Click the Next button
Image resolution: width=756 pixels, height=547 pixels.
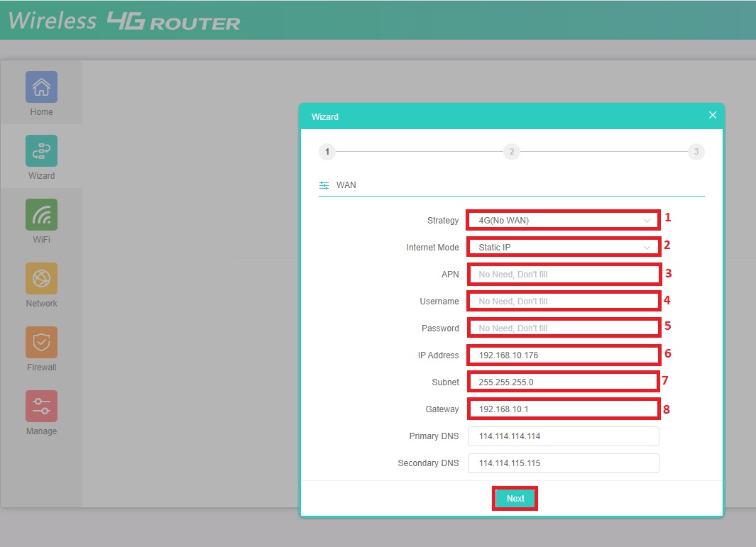coord(515,499)
